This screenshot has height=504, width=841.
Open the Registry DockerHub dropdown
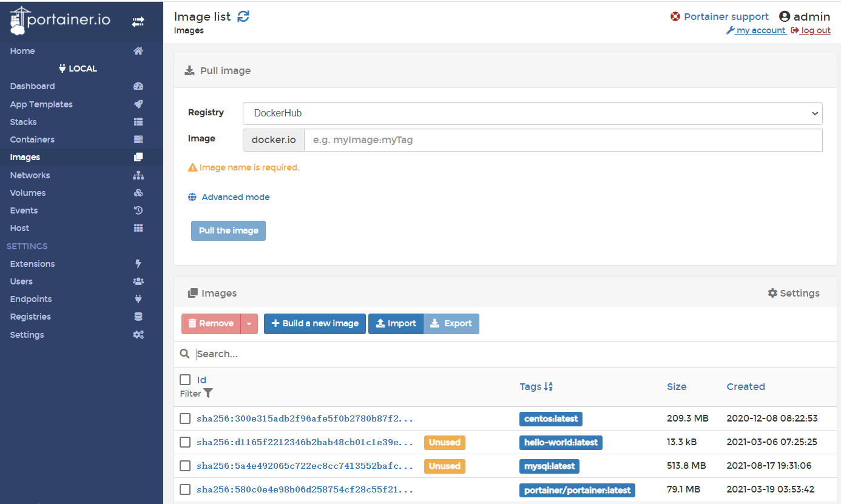tap(532, 113)
